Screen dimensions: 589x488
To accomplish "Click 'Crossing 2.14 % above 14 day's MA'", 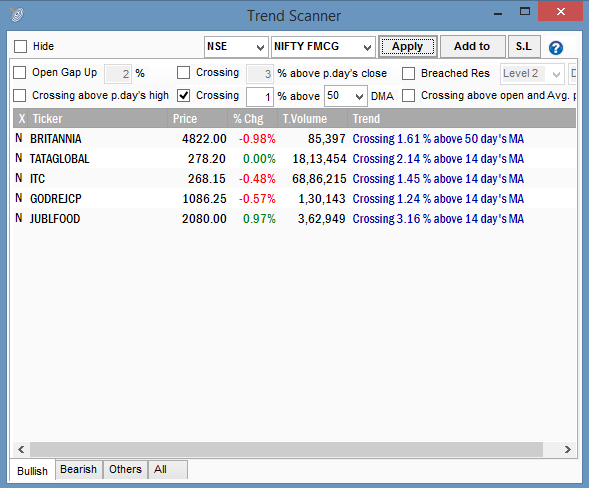I will [x=438, y=159].
